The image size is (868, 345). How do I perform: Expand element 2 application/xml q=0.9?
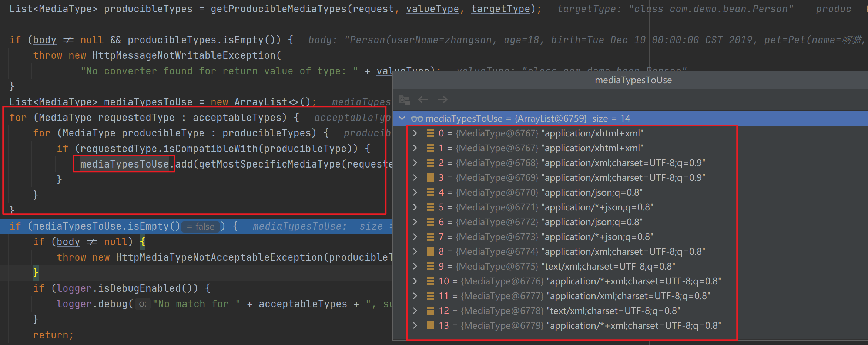click(x=415, y=163)
